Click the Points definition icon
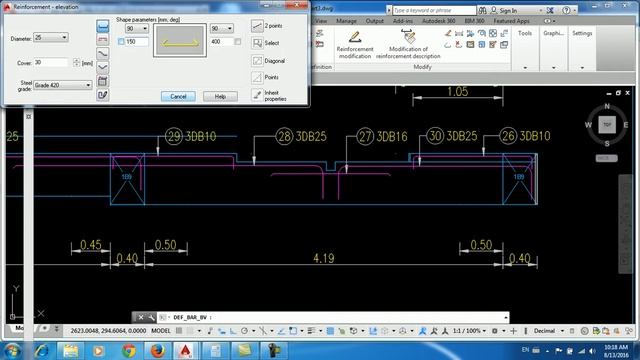This screenshot has width=640, height=360. pos(257,77)
